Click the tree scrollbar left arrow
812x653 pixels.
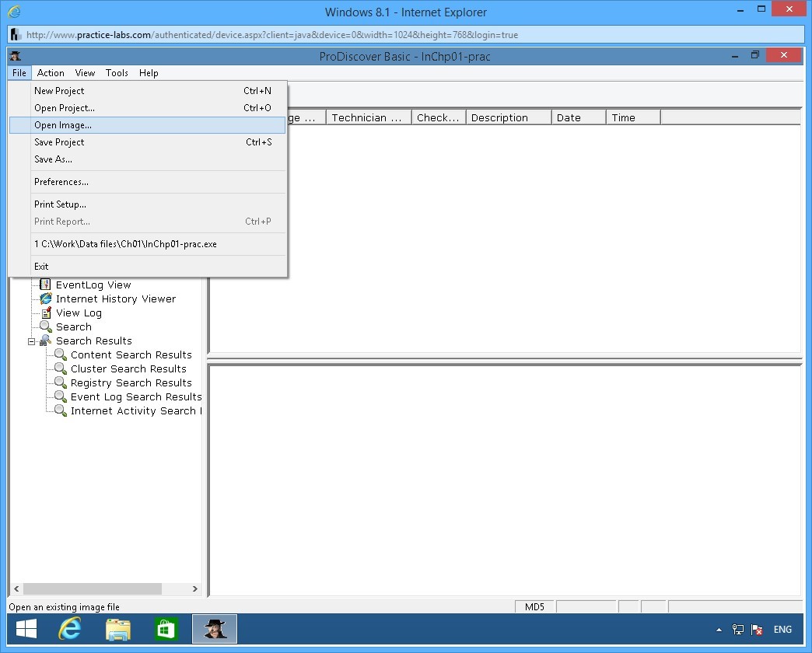16,588
